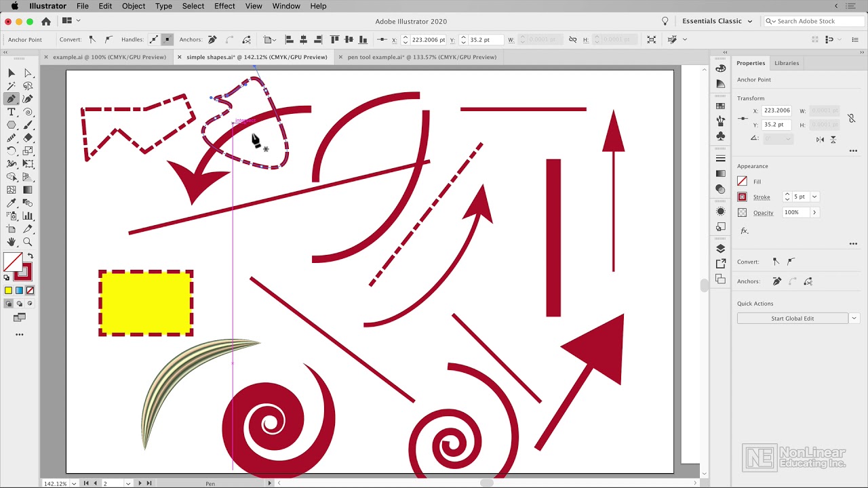
Task: Set Gradient mode button in toolbar
Action: point(19,290)
